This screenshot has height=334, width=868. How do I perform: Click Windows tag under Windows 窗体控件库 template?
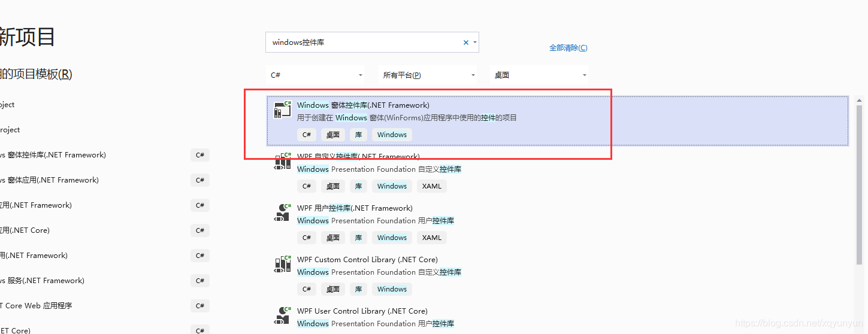tap(392, 135)
